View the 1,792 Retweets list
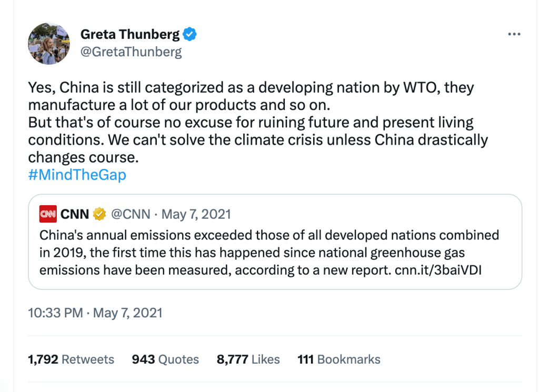539x392 pixels. pos(71,359)
